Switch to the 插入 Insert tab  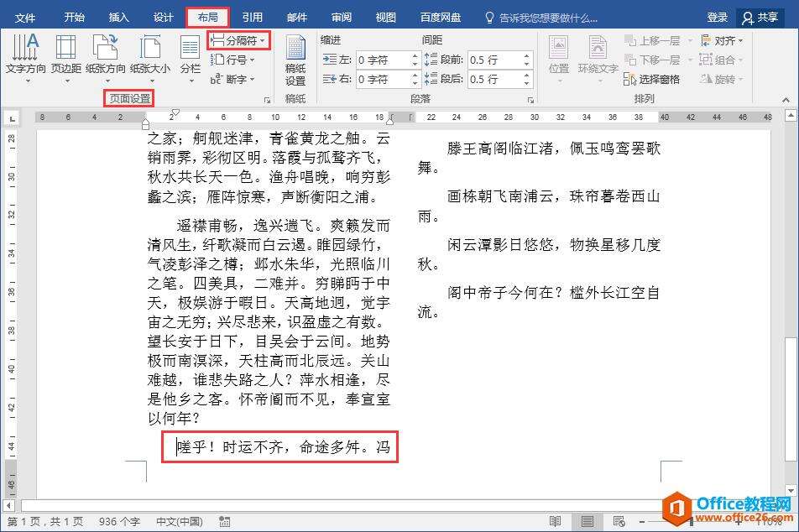pyautogui.click(x=118, y=18)
